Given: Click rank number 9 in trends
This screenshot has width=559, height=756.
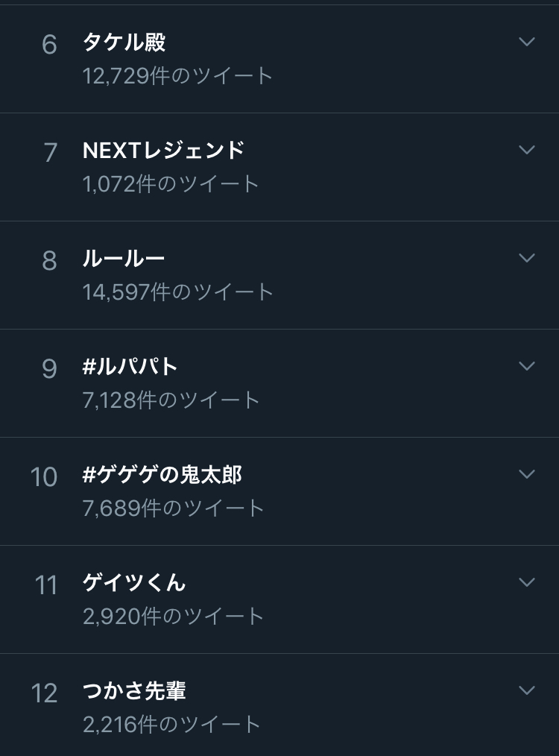Looking at the screenshot, I should pyautogui.click(x=49, y=369).
